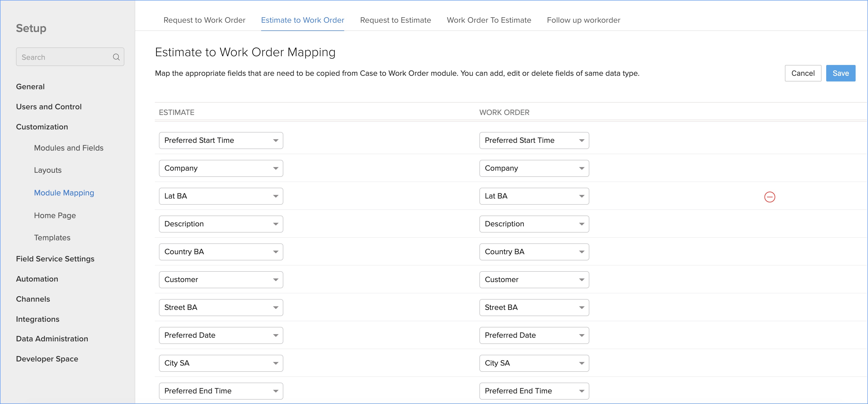Cancel the mapping changes
This screenshot has width=868, height=404.
(803, 73)
